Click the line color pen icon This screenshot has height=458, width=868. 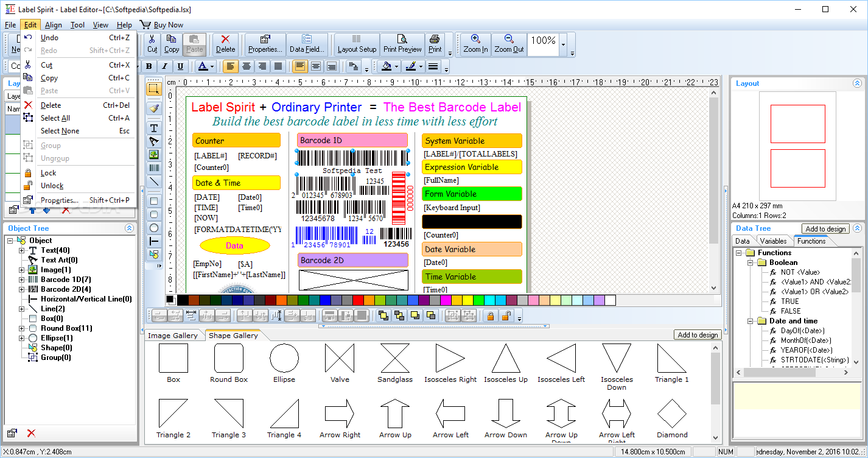(x=411, y=66)
